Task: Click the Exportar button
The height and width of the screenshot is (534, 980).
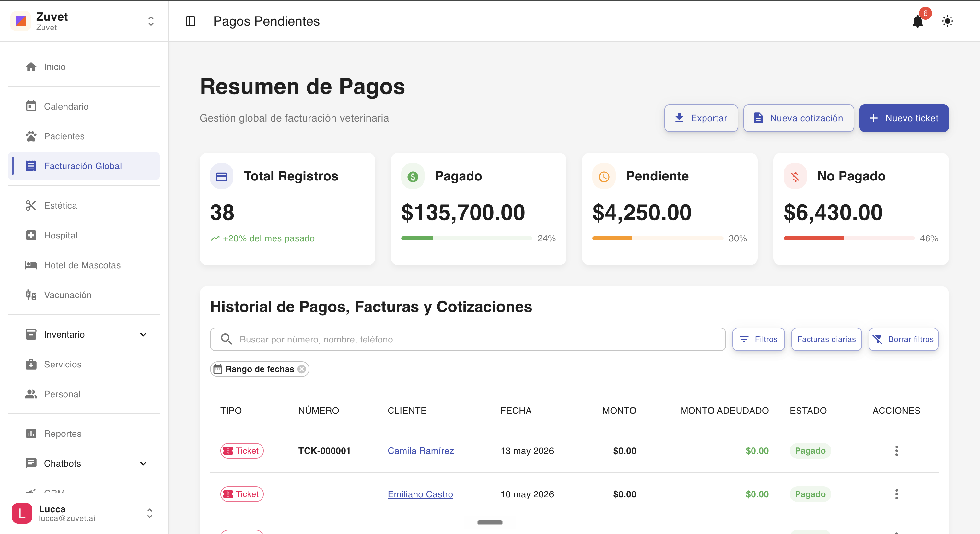Action: click(x=701, y=118)
